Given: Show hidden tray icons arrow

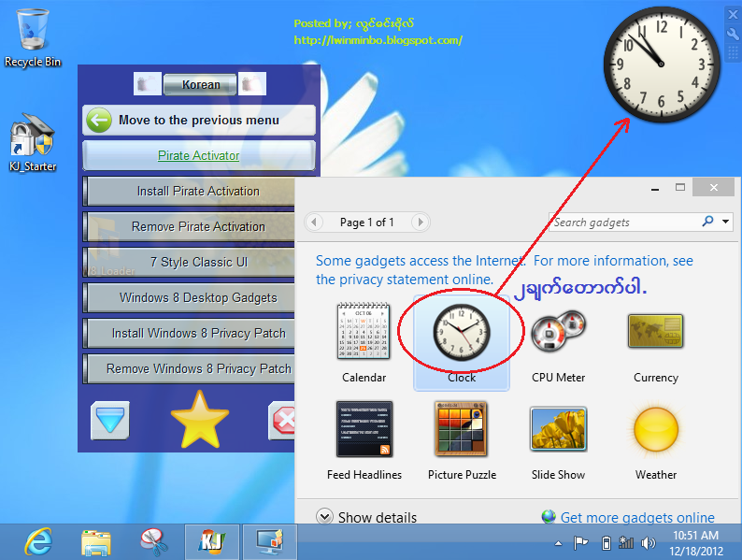Looking at the screenshot, I should click(559, 543).
